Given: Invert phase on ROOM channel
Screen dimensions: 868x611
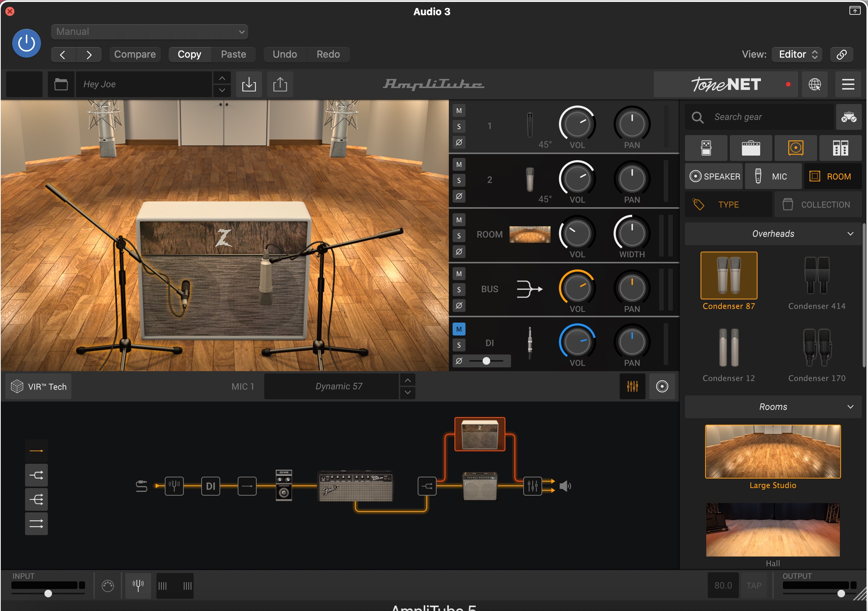Looking at the screenshot, I should pos(459,252).
